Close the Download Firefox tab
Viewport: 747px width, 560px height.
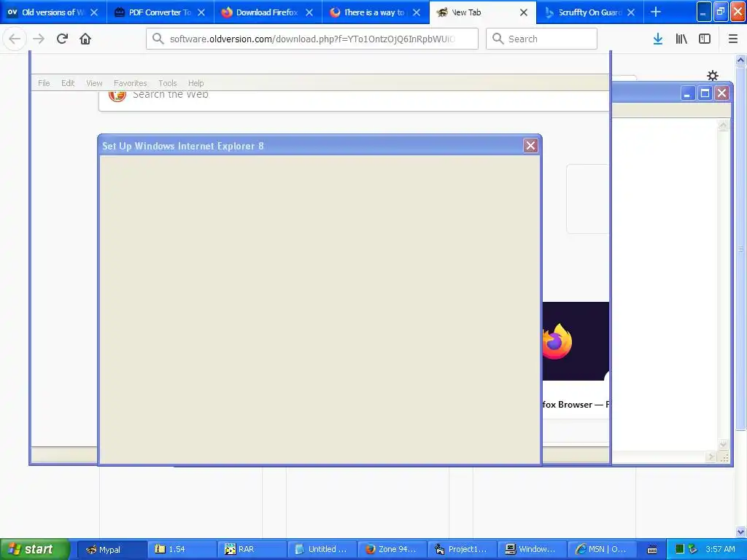click(309, 12)
